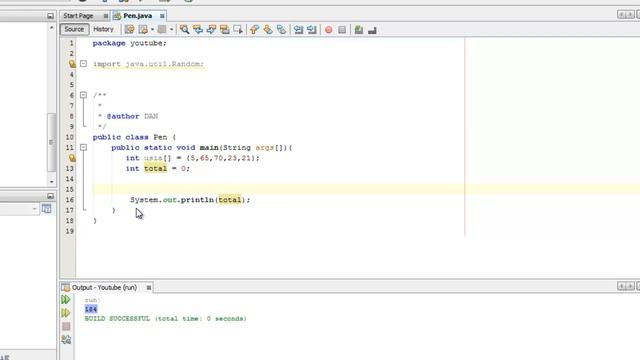This screenshot has width=640, height=360.
Task: Click Toggle Bookmark icon
Action: click(281, 29)
